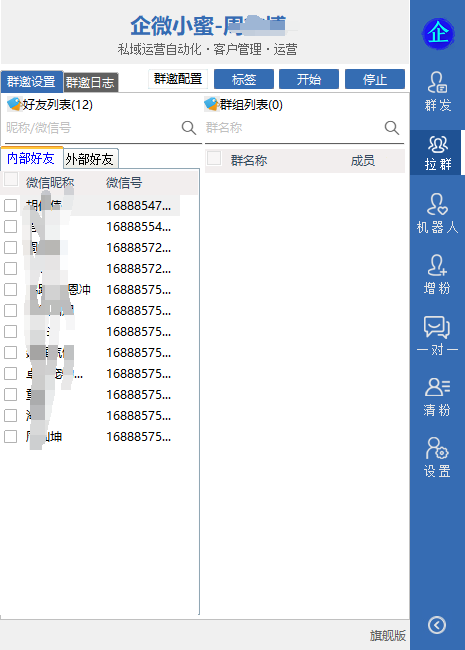Focus the 昵称/微信号 search field
Screen dimensions: 465x650
click(x=92, y=128)
